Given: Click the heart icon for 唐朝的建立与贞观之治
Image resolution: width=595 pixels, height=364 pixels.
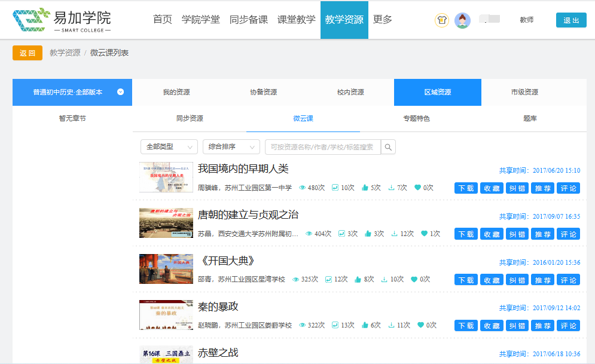Looking at the screenshot, I should pyautogui.click(x=424, y=234).
